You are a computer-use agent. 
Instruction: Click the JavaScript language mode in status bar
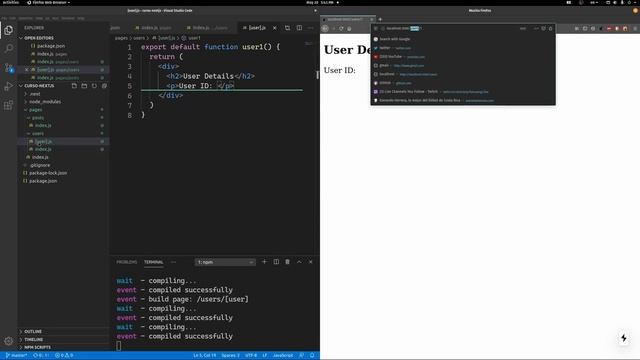(x=283, y=356)
